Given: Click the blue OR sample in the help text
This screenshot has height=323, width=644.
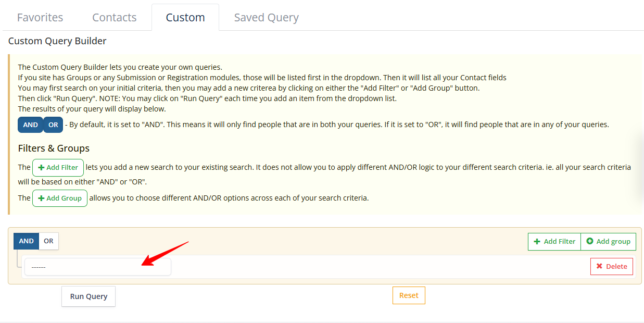Looking at the screenshot, I should [53, 125].
